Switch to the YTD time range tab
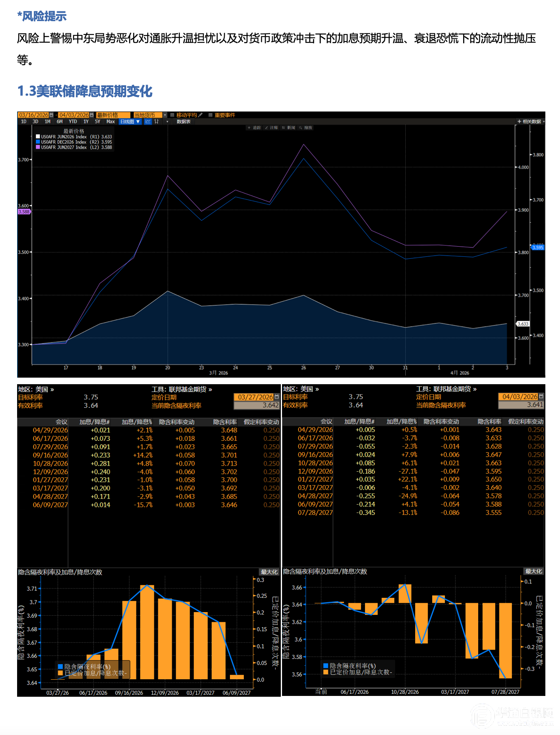This screenshot has width=560, height=735. [73, 122]
